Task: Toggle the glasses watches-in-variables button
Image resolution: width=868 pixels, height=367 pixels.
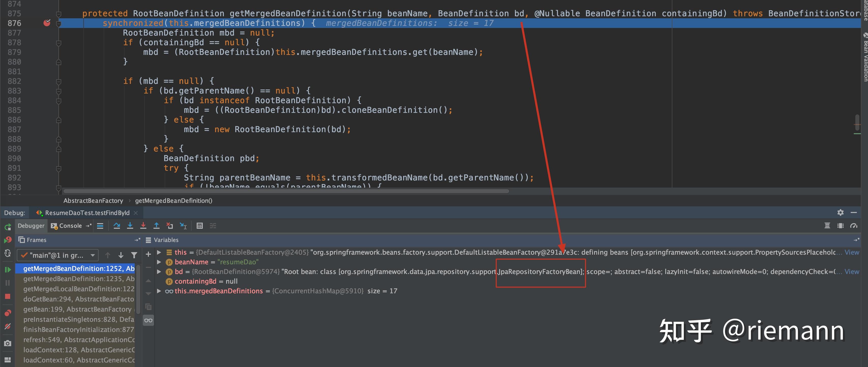Action: (148, 320)
